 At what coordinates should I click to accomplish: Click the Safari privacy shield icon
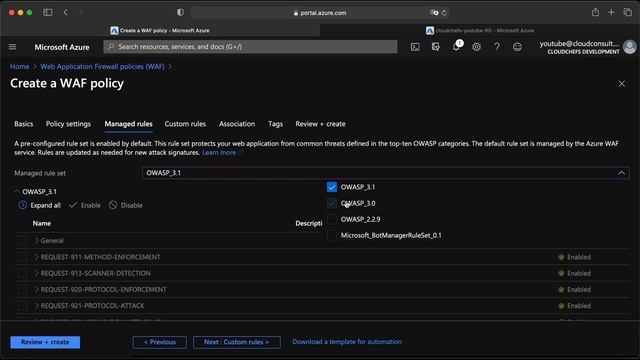point(180,12)
